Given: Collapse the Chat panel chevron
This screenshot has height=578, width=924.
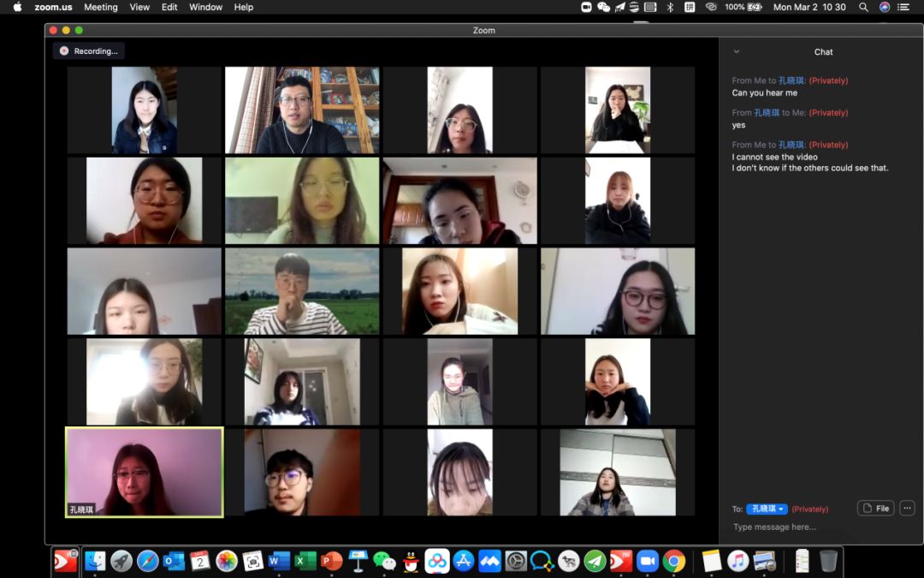Looking at the screenshot, I should tap(736, 51).
